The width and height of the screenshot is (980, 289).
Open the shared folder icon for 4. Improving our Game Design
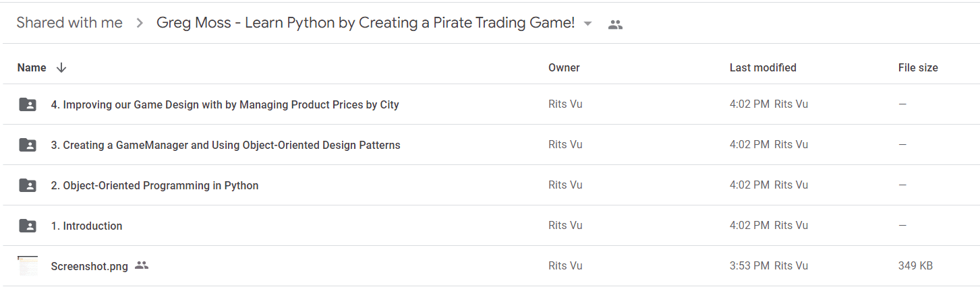[x=28, y=104]
